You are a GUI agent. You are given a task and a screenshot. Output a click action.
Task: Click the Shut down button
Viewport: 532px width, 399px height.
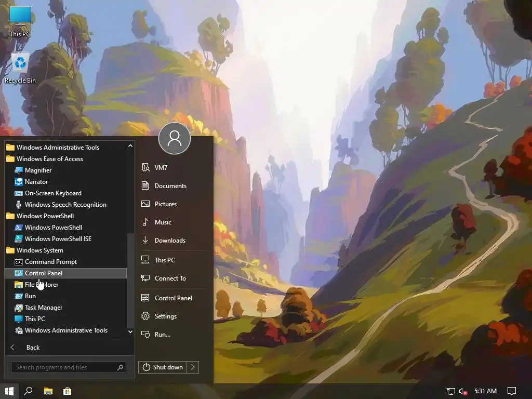(163, 367)
